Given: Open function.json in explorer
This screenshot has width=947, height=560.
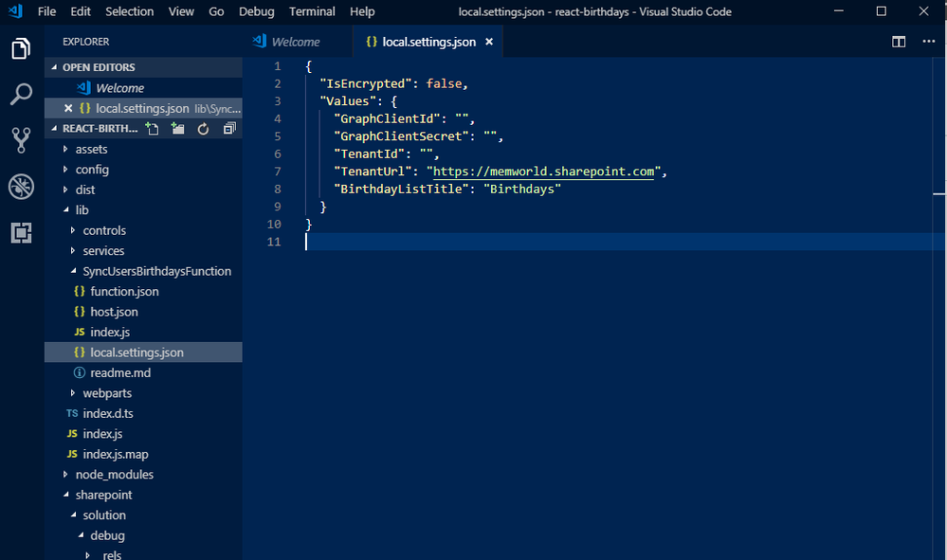Looking at the screenshot, I should [144, 292].
